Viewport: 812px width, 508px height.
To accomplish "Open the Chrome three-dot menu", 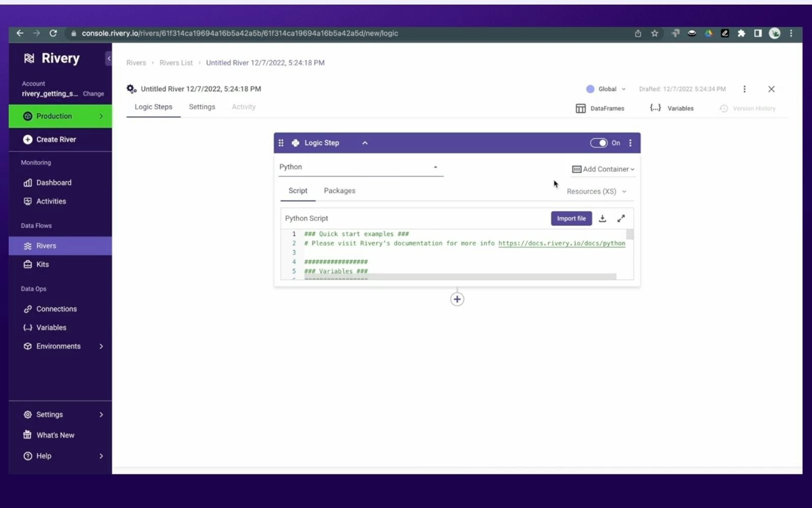I will tap(791, 34).
